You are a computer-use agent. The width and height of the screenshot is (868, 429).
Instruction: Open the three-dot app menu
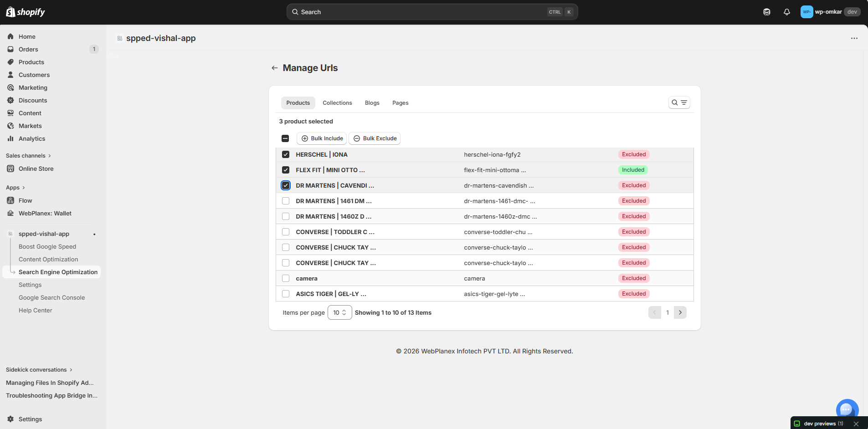point(854,38)
